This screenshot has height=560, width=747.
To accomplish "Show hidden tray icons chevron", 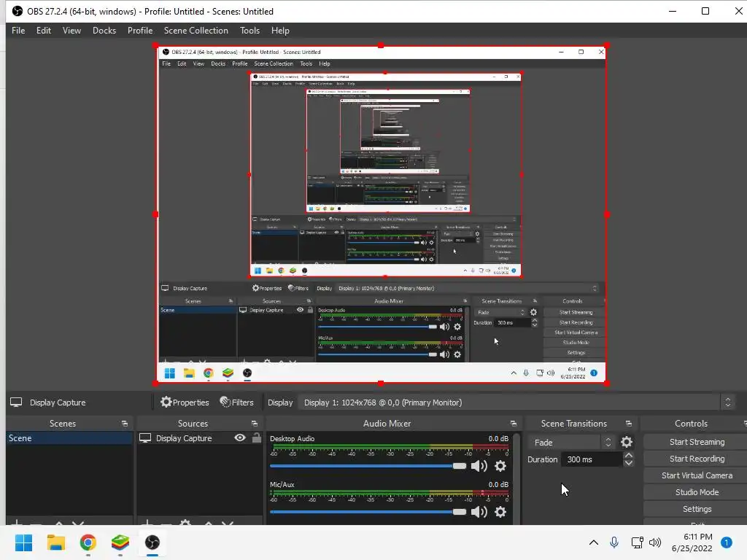I will tap(594, 542).
